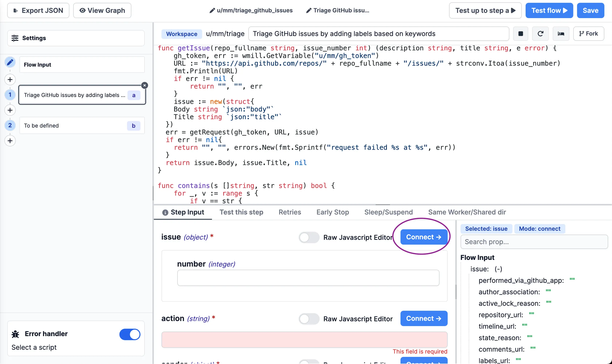This screenshot has width=612, height=364.
Task: Add step with plus below Flow Input
Action: tap(10, 80)
